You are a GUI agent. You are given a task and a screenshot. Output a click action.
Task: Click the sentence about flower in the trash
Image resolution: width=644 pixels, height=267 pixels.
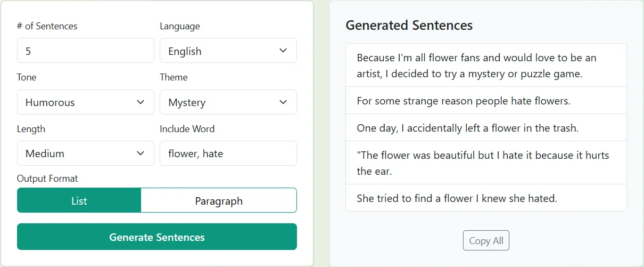(x=467, y=128)
